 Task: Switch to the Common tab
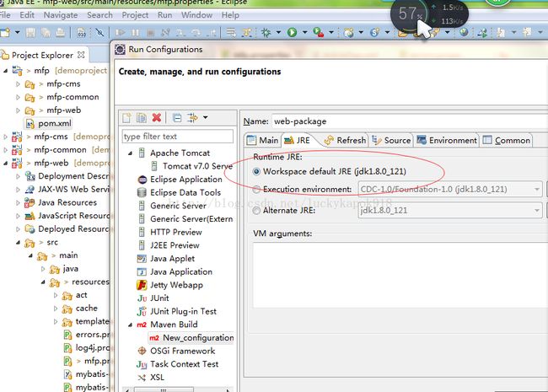click(507, 141)
